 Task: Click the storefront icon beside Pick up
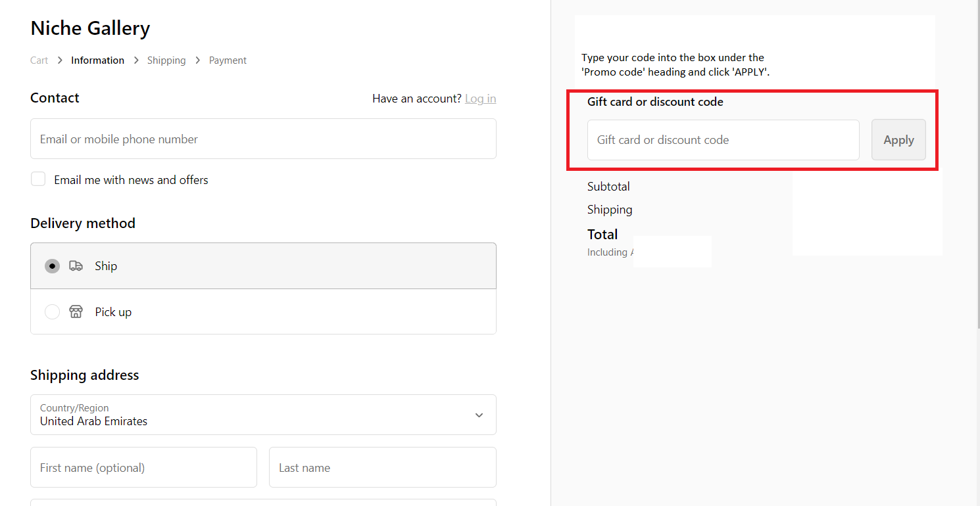tap(76, 311)
